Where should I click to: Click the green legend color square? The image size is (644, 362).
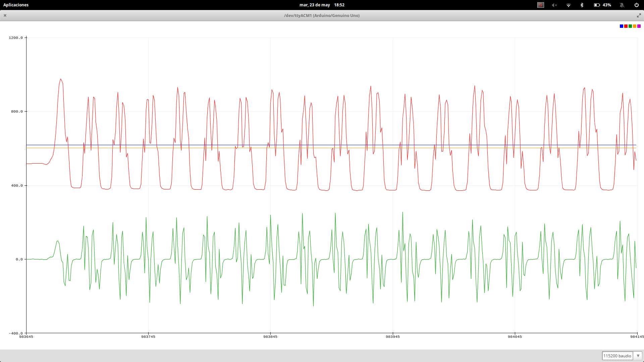click(630, 26)
